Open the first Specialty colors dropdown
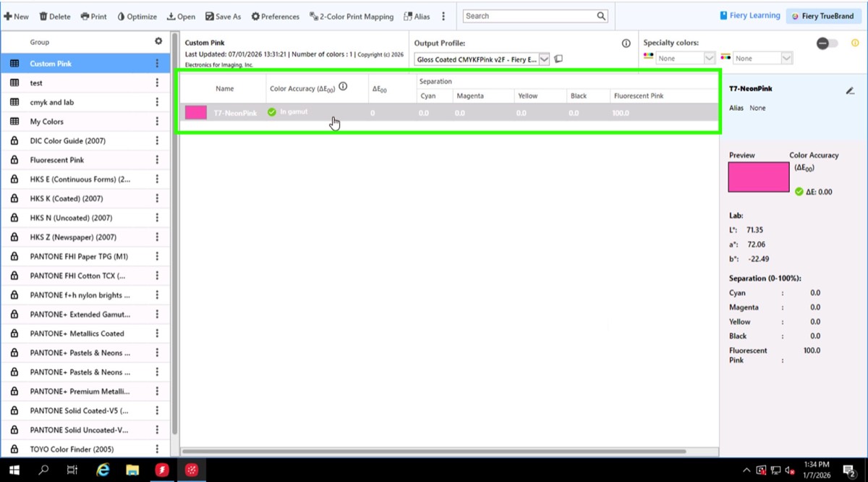 [x=709, y=59]
